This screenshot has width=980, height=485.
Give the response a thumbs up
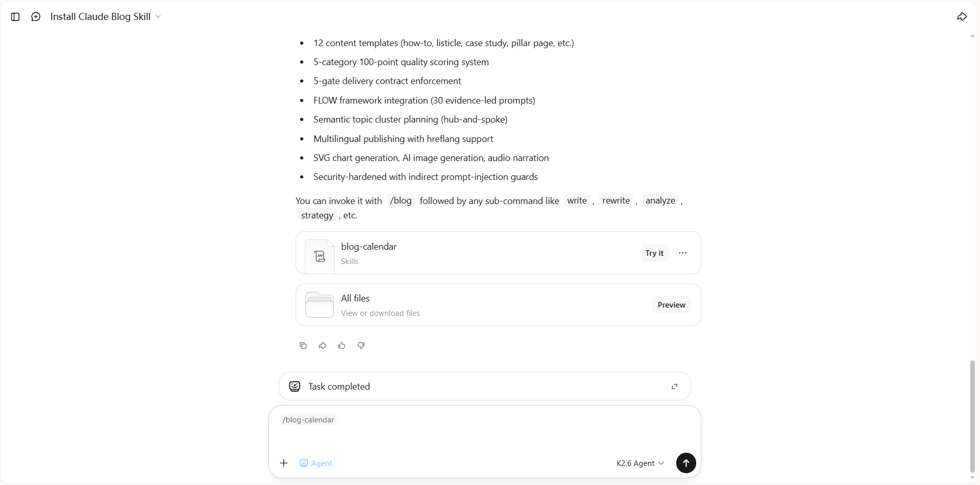point(342,346)
